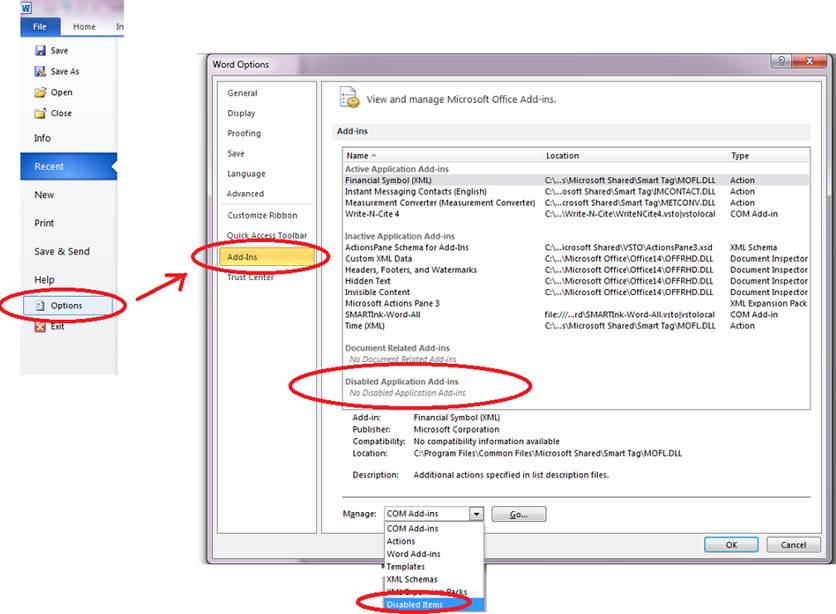
Task: Select the Invisible Content add-in row
Action: coord(576,293)
